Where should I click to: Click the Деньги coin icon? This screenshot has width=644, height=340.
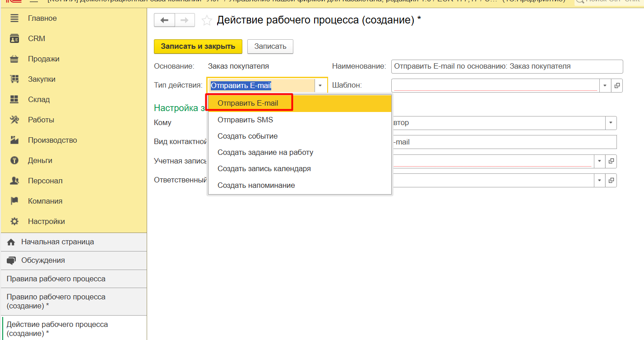[14, 161]
